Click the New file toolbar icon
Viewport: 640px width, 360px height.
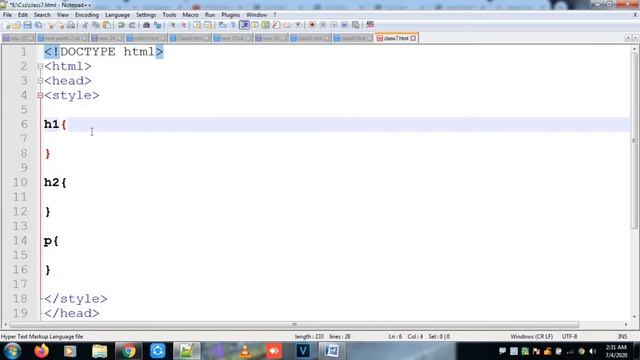point(7,25)
